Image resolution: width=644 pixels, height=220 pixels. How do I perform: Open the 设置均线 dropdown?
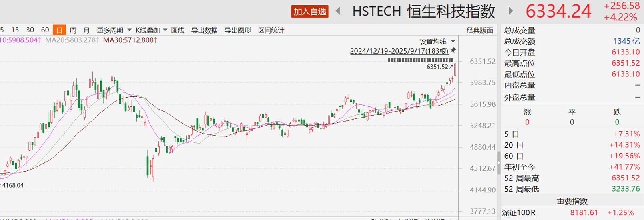pos(437,42)
